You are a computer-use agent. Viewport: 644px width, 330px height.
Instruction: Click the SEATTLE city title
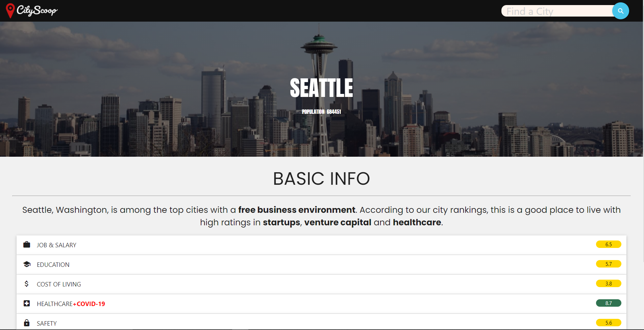[x=321, y=88]
